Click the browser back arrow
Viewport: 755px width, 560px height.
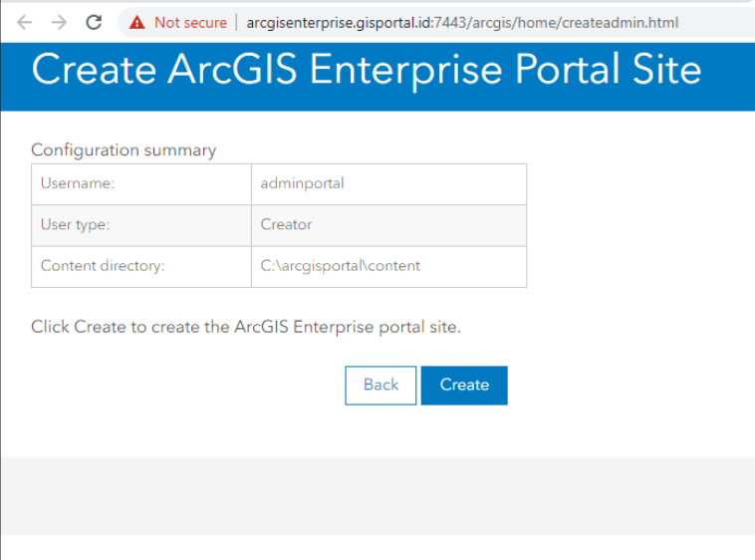[24, 23]
